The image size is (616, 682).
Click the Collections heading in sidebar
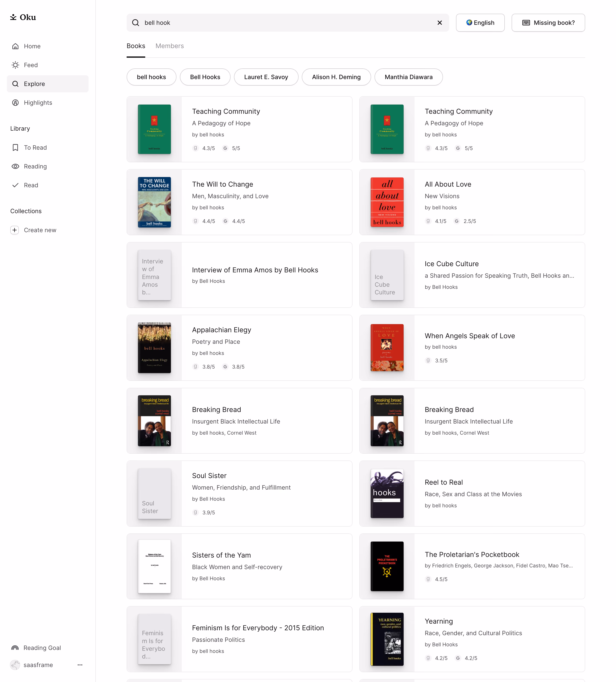pyautogui.click(x=26, y=211)
